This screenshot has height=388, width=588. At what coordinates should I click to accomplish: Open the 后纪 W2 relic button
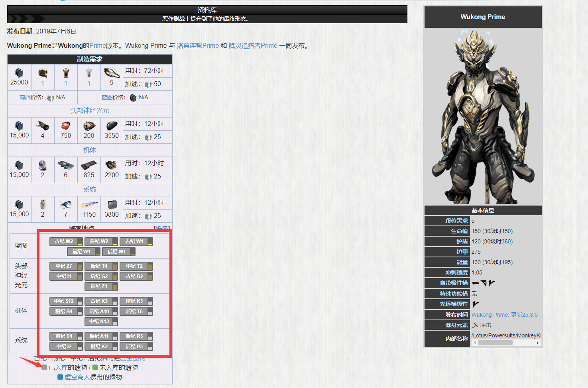pos(101,241)
